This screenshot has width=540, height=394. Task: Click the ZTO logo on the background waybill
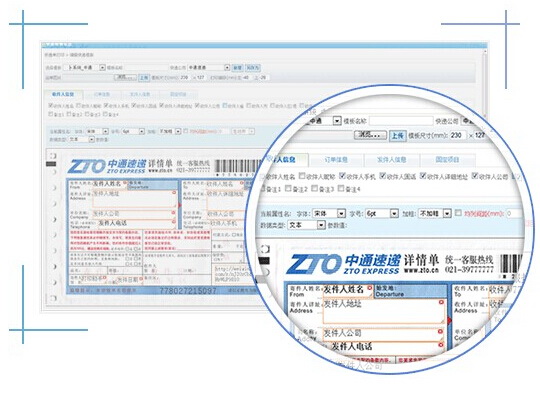coord(87,166)
